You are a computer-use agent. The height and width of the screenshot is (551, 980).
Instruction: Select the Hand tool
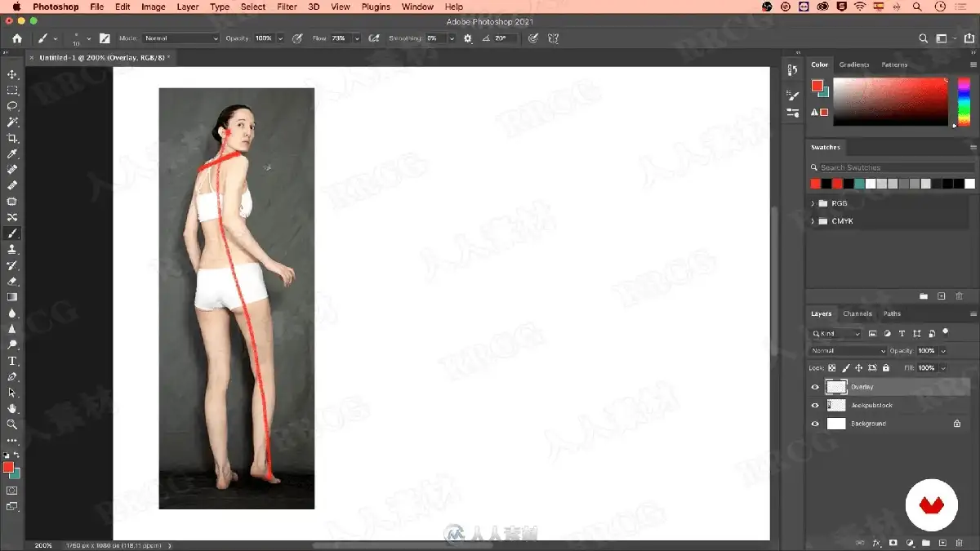click(x=12, y=408)
